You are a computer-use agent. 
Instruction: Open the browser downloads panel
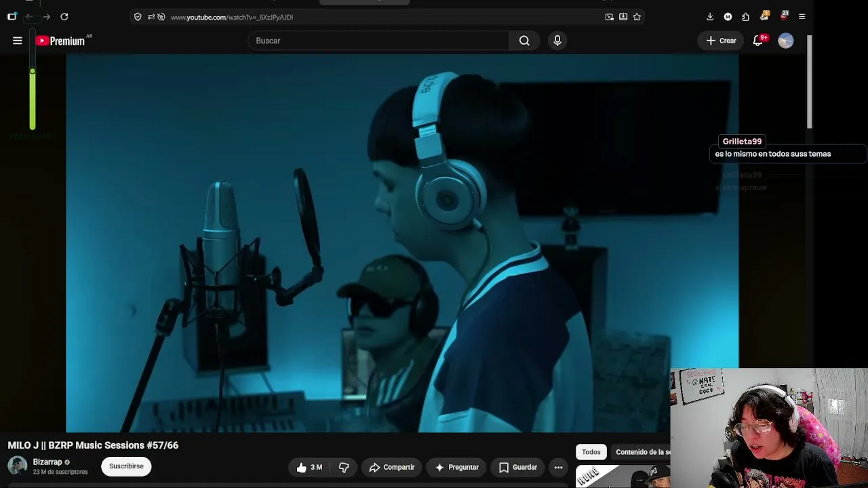[709, 17]
